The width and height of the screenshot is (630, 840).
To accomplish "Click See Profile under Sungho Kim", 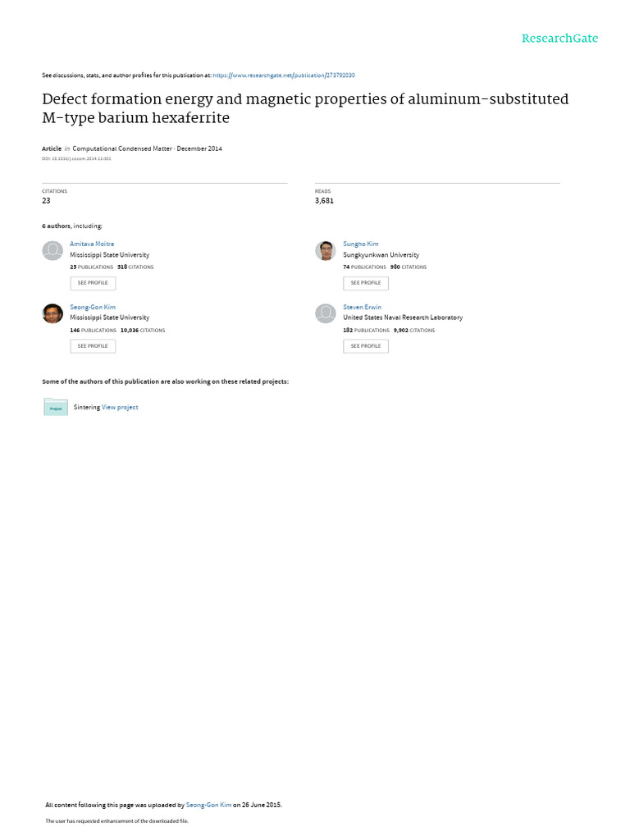I will pyautogui.click(x=366, y=283).
